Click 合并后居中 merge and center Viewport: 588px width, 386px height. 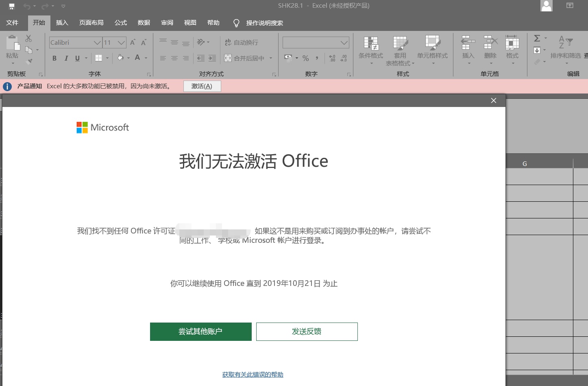(x=244, y=58)
